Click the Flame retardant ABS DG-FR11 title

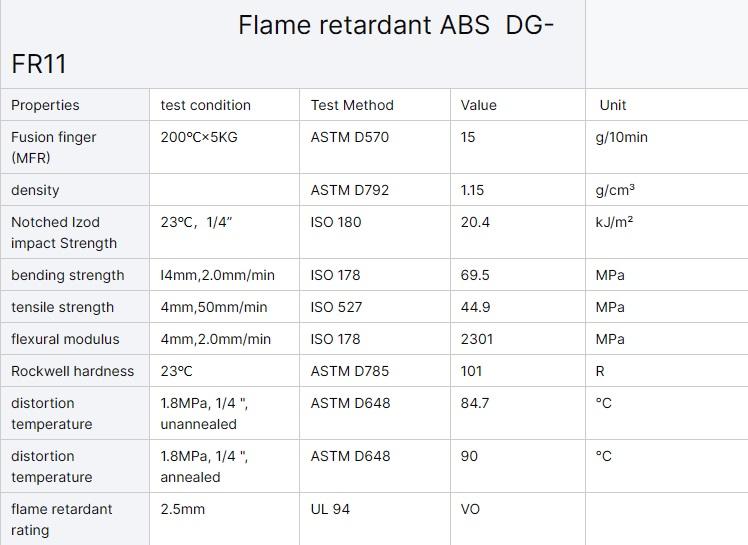point(395,26)
